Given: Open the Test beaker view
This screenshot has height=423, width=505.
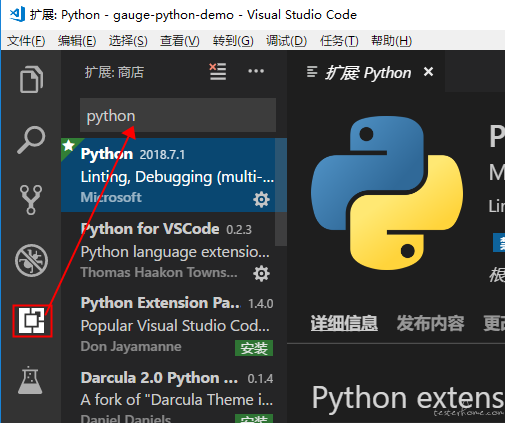Looking at the screenshot, I should pyautogui.click(x=30, y=380).
